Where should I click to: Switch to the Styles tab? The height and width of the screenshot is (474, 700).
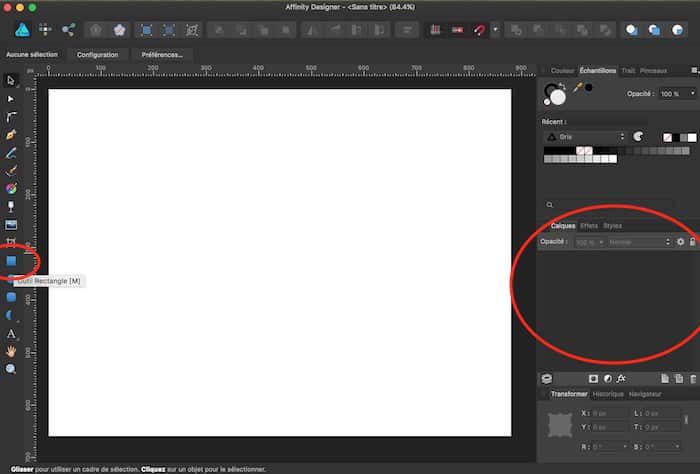tap(612, 226)
